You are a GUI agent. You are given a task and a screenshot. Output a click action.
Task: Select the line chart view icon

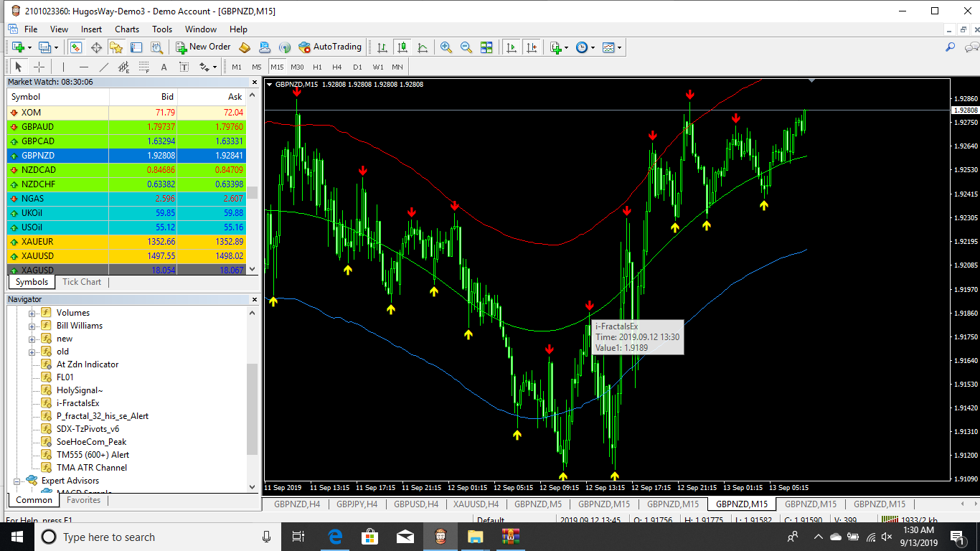tap(423, 47)
